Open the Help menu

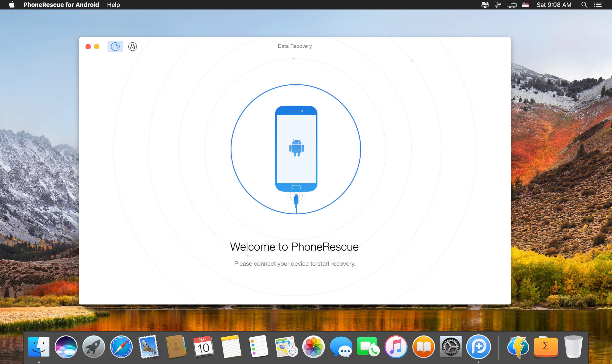tap(113, 5)
